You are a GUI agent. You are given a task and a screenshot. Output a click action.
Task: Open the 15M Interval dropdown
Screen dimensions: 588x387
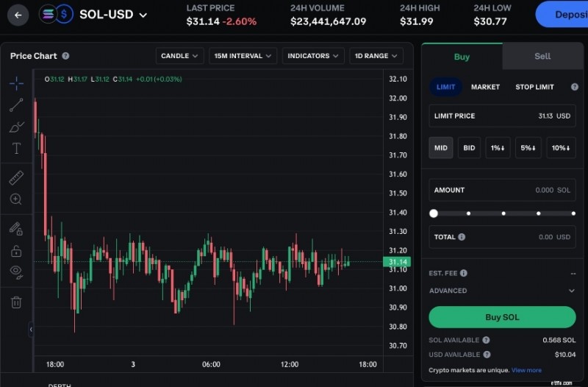243,56
